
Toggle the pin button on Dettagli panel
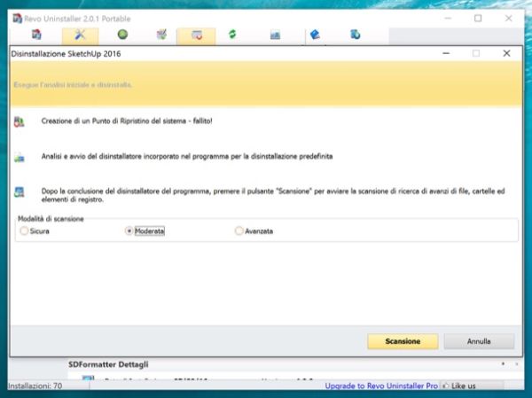point(503,364)
